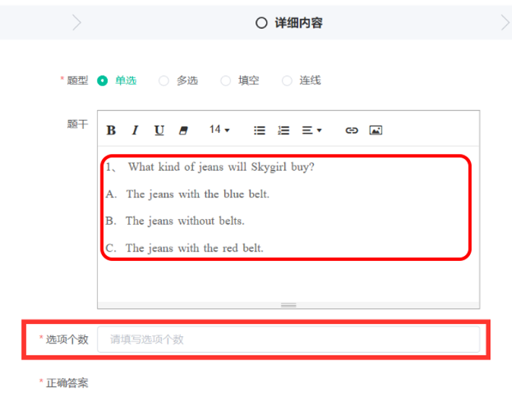Toggle italic formatting in editor toolbar

[x=135, y=131]
